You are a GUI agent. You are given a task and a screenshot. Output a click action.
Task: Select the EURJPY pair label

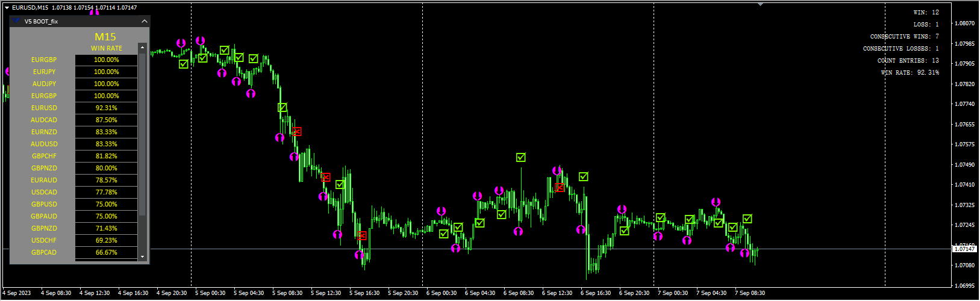pos(44,72)
